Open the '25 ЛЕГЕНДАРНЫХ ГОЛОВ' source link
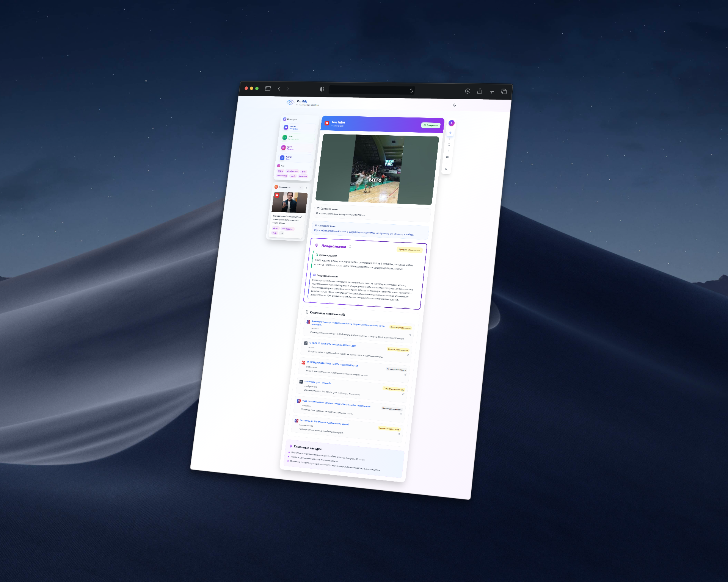This screenshot has width=728, height=582. pos(332,364)
